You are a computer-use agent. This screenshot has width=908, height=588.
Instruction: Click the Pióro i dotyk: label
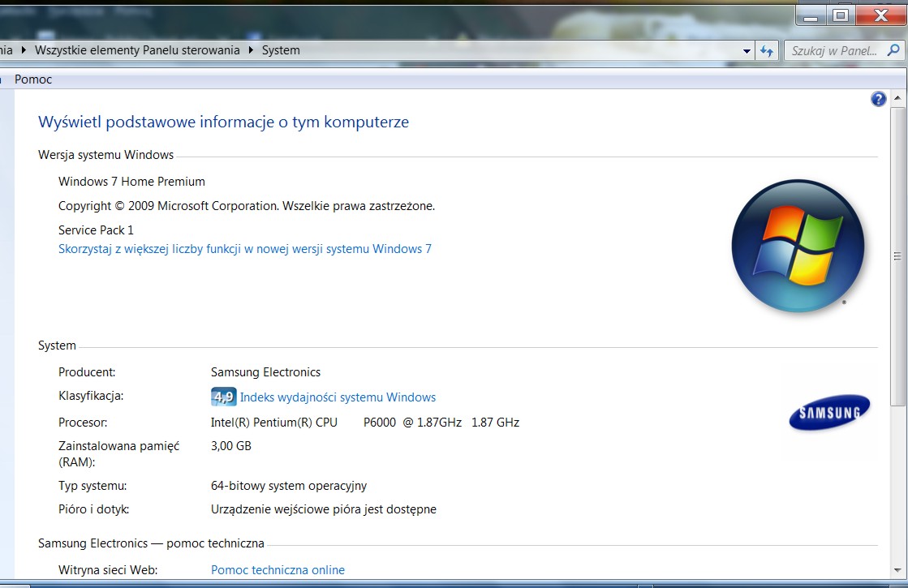(x=93, y=509)
